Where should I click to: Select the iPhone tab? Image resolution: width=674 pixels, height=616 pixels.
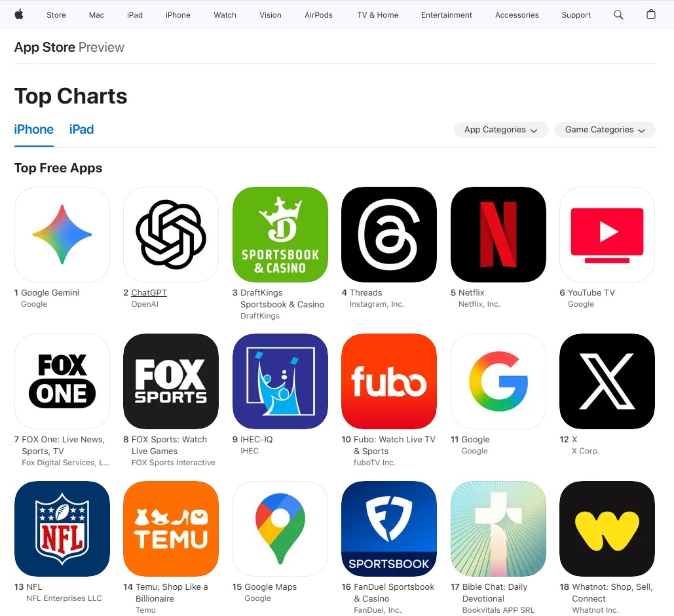(34, 130)
